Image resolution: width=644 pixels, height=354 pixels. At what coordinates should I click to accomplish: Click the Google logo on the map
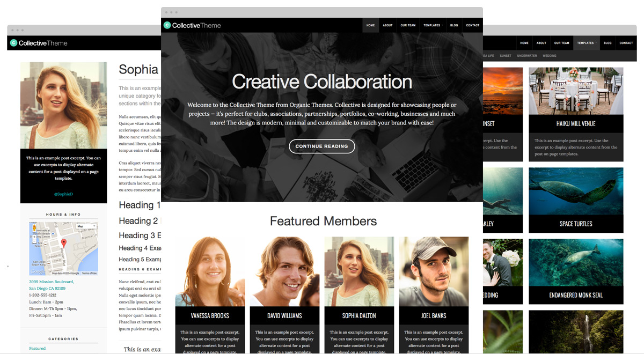click(38, 272)
